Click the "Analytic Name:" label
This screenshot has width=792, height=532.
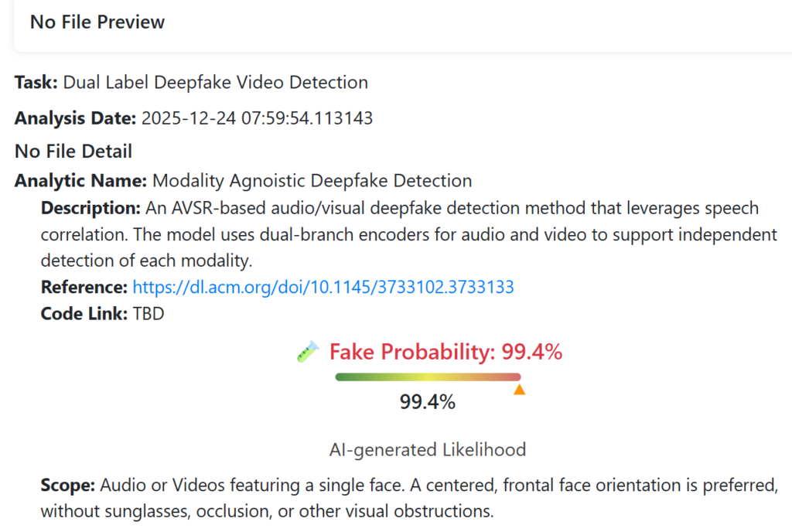(x=80, y=181)
